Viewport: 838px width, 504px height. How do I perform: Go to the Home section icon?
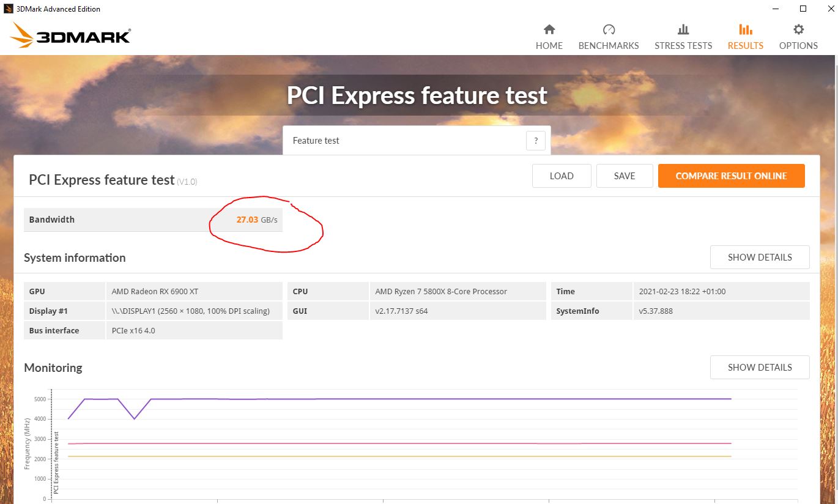(549, 29)
